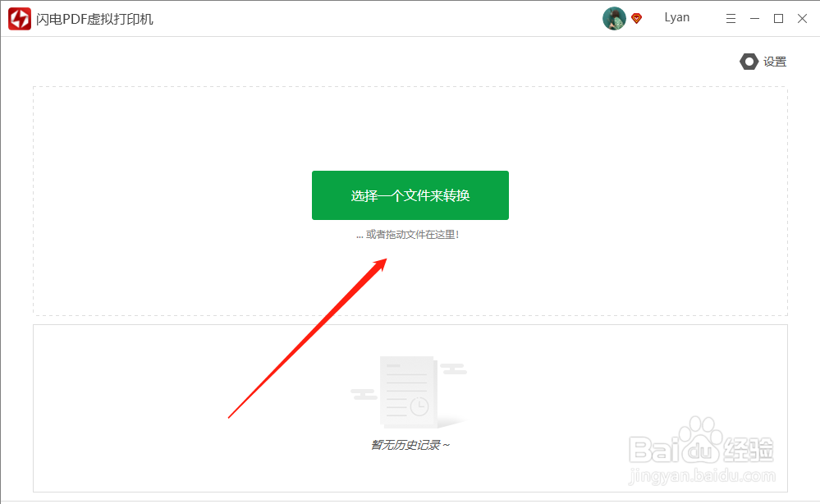Open the app menu beside minimize button
The height and width of the screenshot is (504, 820).
tap(731, 17)
